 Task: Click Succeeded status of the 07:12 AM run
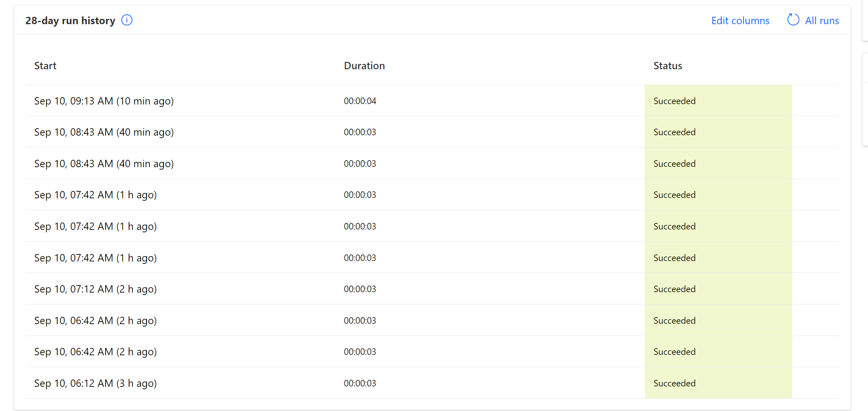(674, 289)
